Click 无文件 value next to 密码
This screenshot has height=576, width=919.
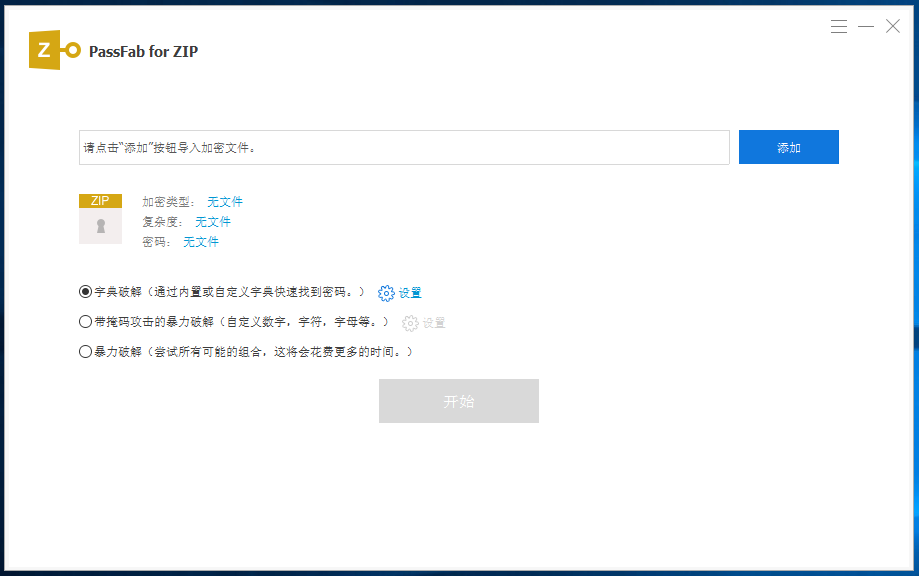click(201, 242)
